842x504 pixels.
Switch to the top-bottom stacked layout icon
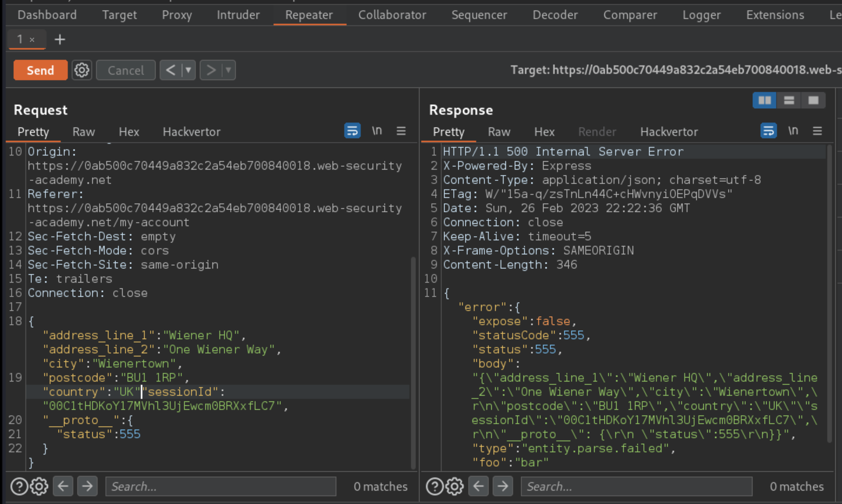tap(789, 100)
